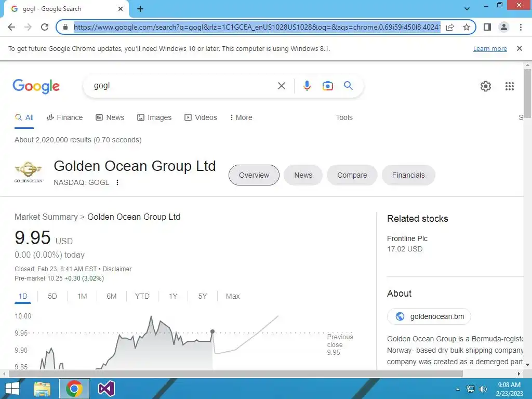
Task: Select the All results tab
Action: 24,118
